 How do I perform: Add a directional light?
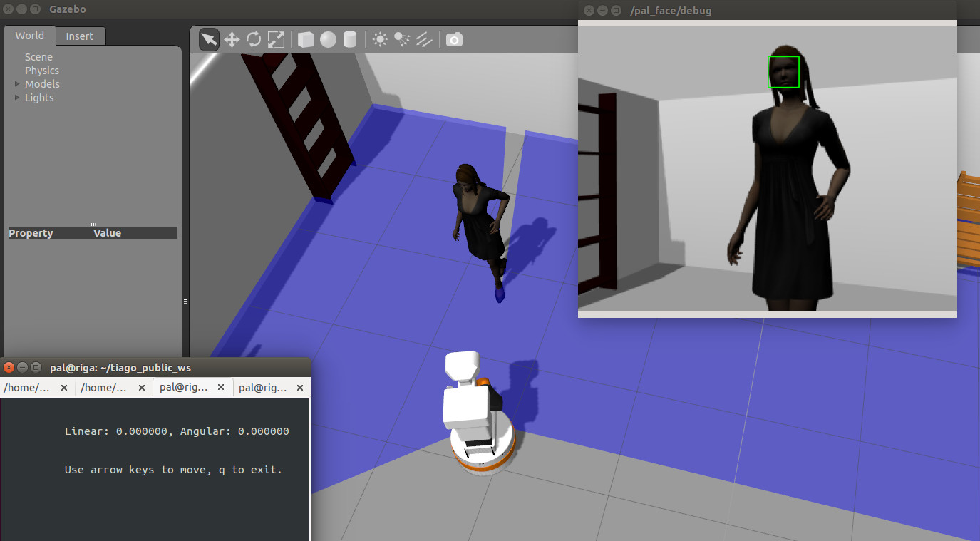pyautogui.click(x=424, y=40)
